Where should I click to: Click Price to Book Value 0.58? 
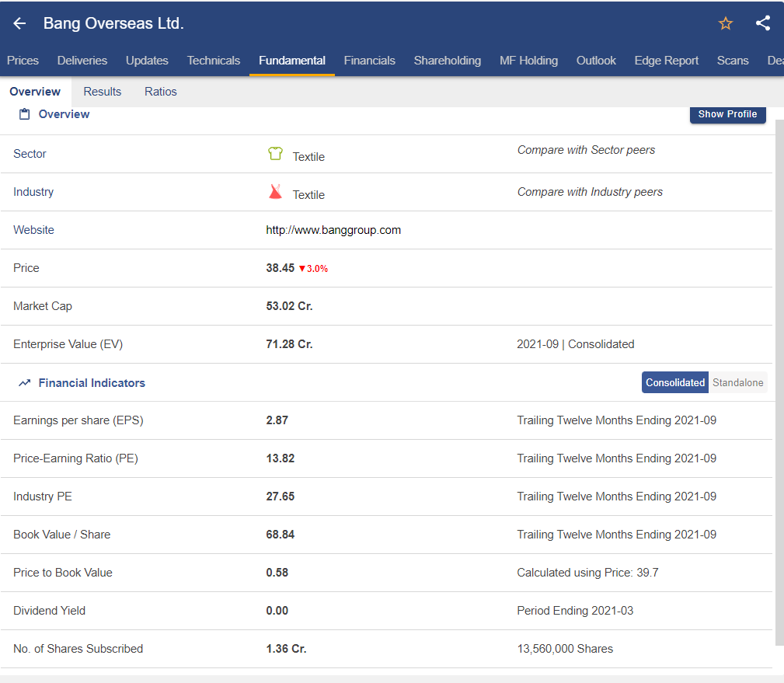coord(277,573)
